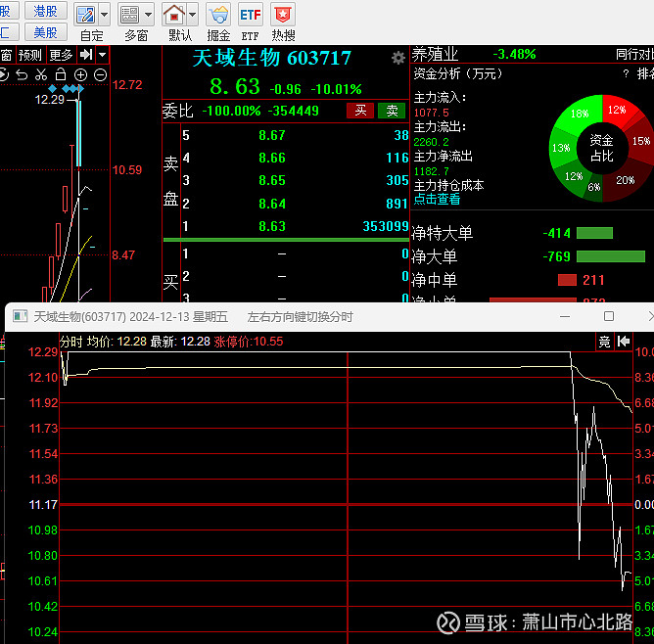The image size is (654, 644).
Task: Click the 主力流出 value 2260.2
Action: point(432,142)
